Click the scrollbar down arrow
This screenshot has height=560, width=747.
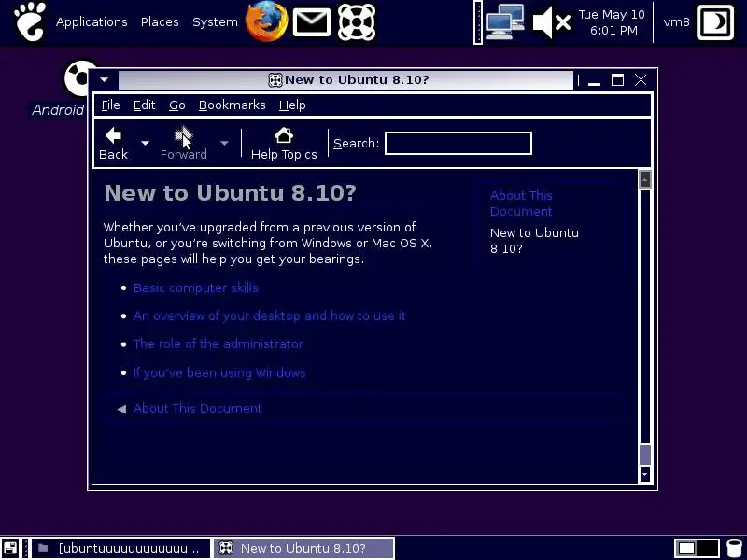coord(644,474)
